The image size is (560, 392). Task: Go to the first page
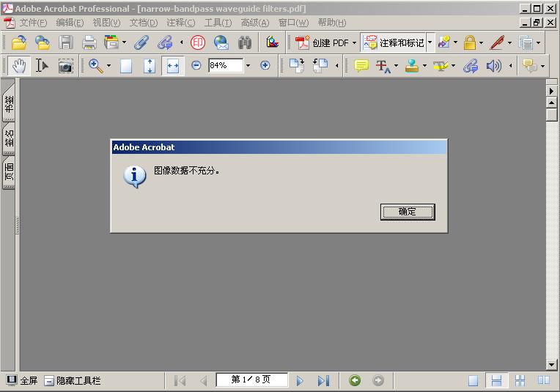pyautogui.click(x=180, y=381)
